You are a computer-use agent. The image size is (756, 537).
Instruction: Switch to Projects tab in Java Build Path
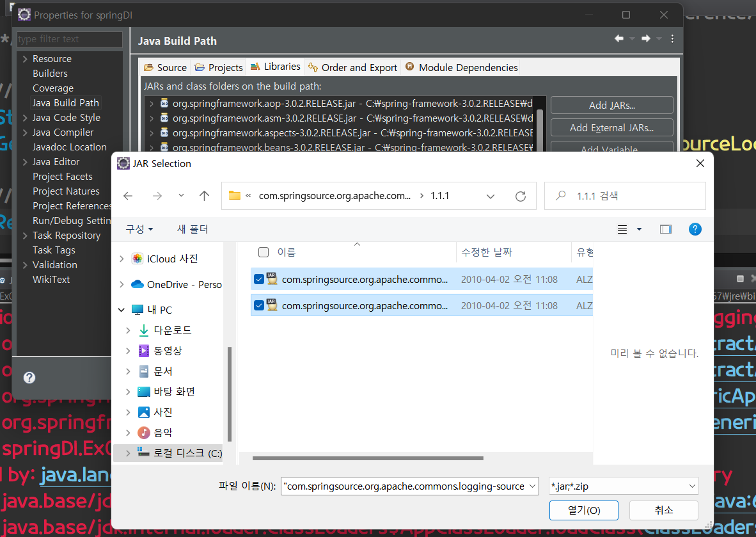pos(219,68)
